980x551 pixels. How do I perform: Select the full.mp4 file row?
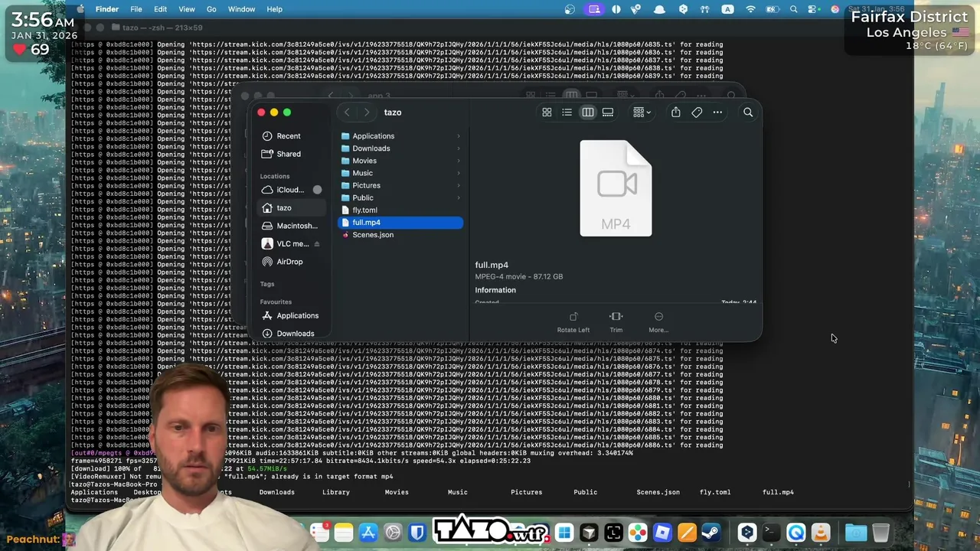(400, 223)
